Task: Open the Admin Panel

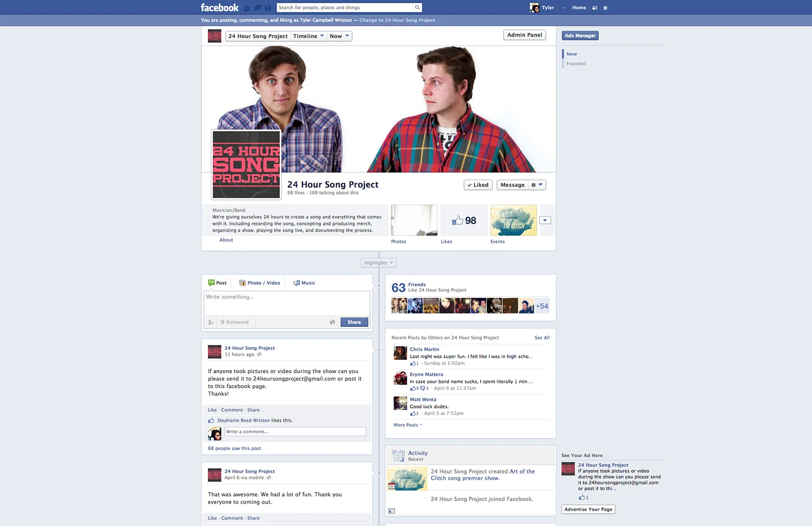Action: coord(525,35)
